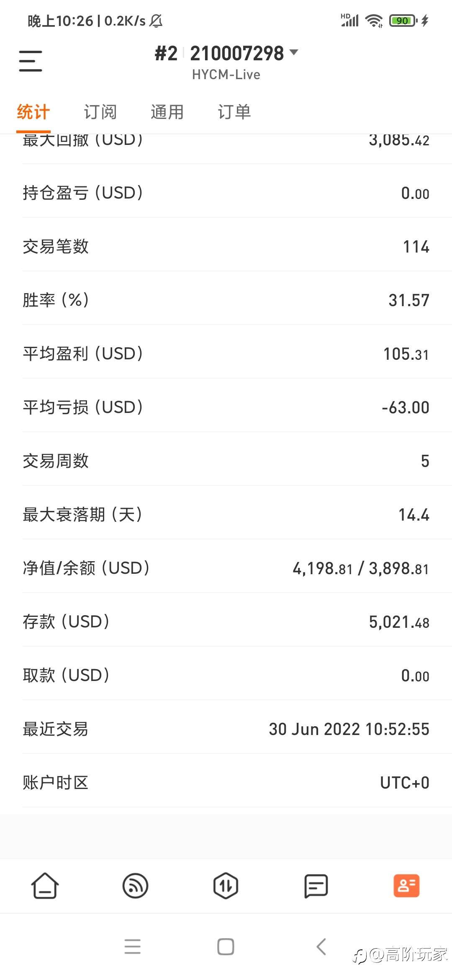Open the trade arrows hexagon icon
This screenshot has height=980, width=452.
[226, 886]
